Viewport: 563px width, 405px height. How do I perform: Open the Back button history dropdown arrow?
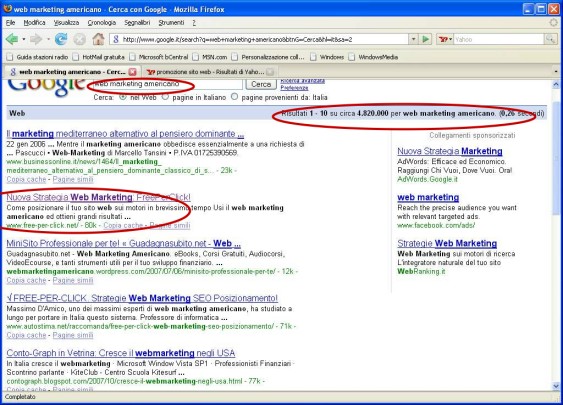tap(24, 39)
